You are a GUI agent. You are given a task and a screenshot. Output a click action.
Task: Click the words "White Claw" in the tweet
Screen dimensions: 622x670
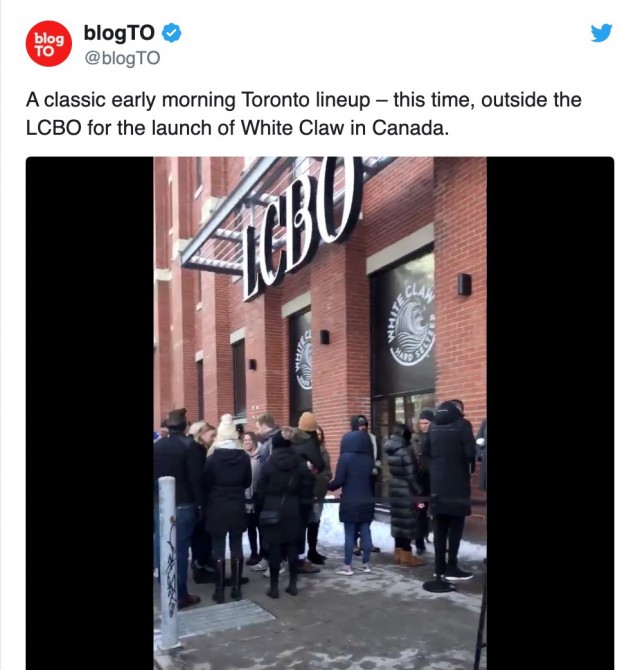pos(292,128)
